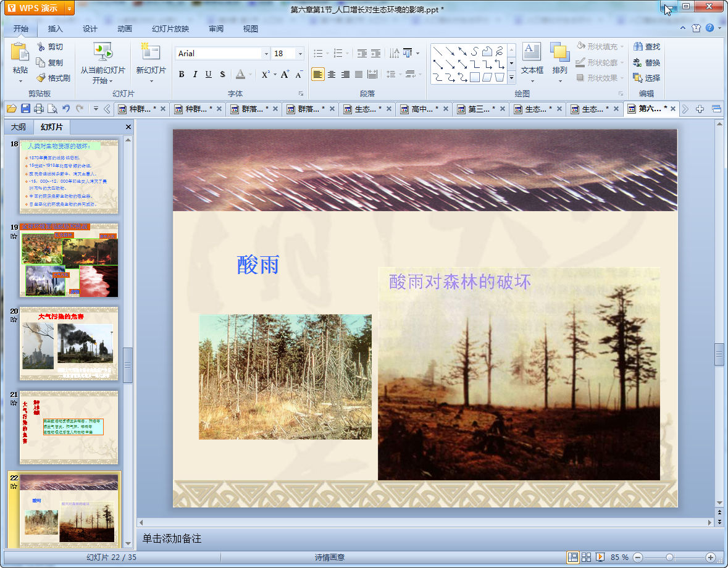
Task: Toggle Bold formatting
Action: click(x=182, y=74)
